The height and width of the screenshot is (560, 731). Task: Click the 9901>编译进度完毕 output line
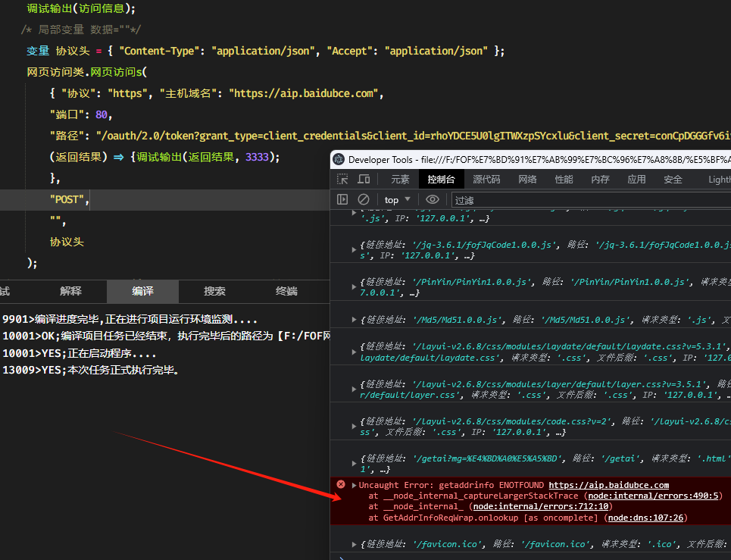pos(130,319)
